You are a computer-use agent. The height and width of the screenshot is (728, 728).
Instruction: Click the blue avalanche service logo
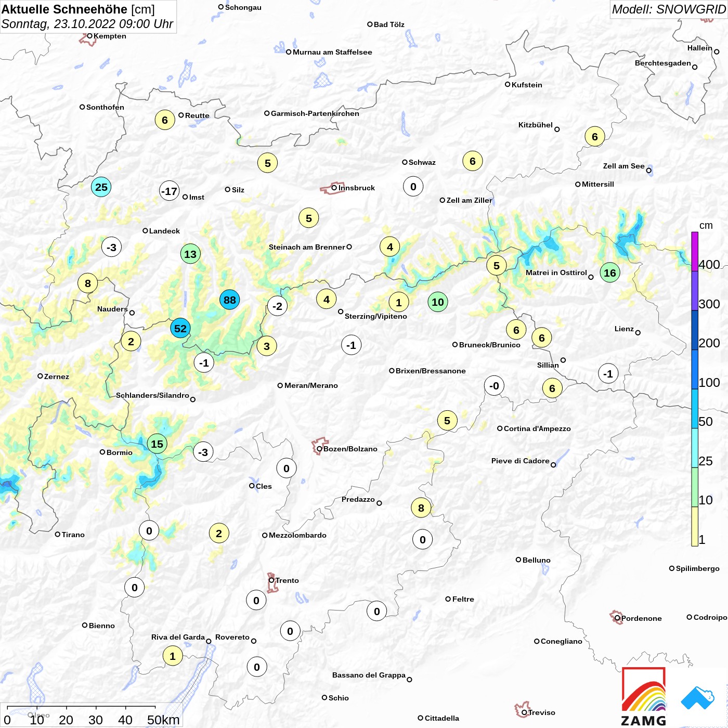coord(697,697)
